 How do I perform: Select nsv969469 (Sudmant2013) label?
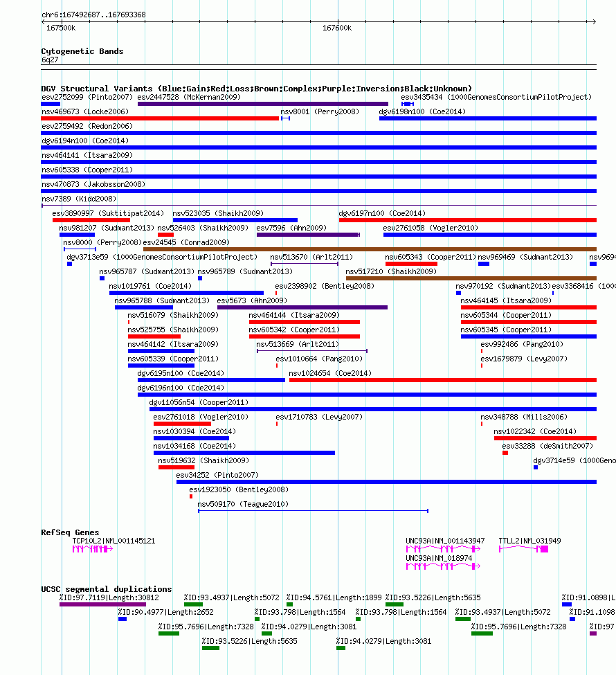pos(525,258)
